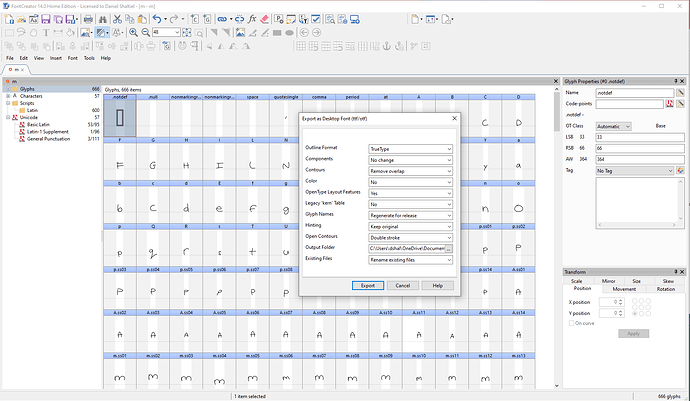Open the Edit menu

click(24, 58)
